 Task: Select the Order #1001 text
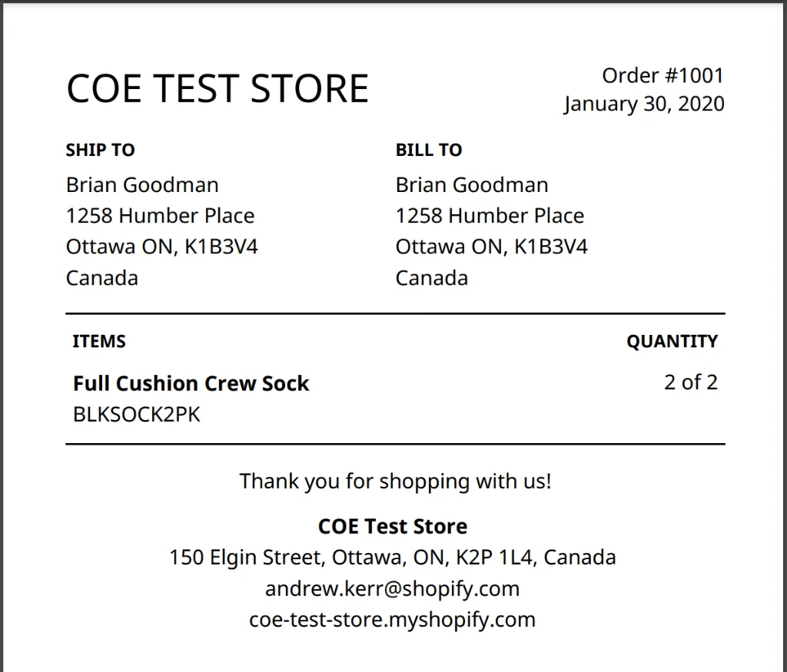click(662, 75)
